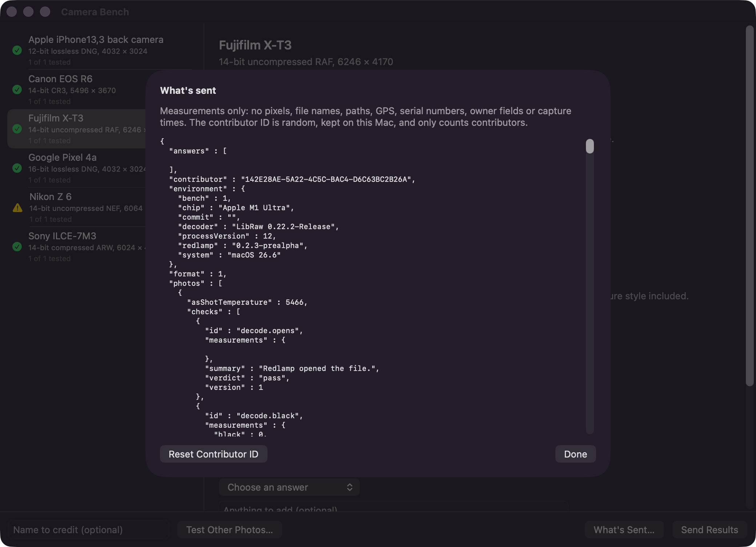Open the Choose an answer dropdown
Viewport: 756px width, 547px height.
289,487
